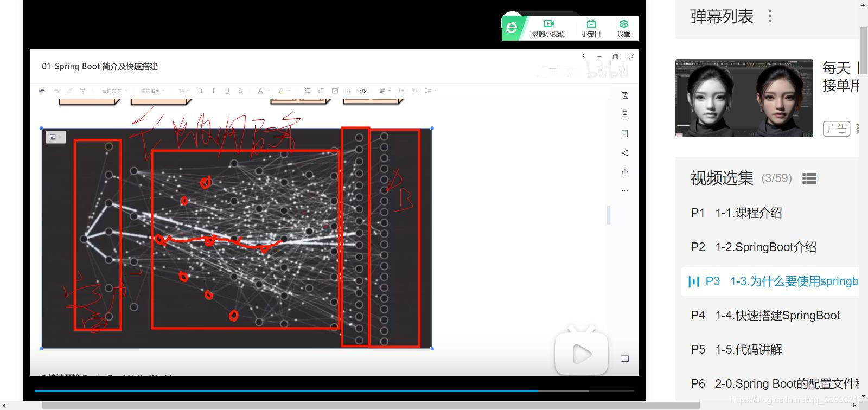Click the export upload icon in note sidebar
This screenshot has width=868, height=410.
[625, 172]
